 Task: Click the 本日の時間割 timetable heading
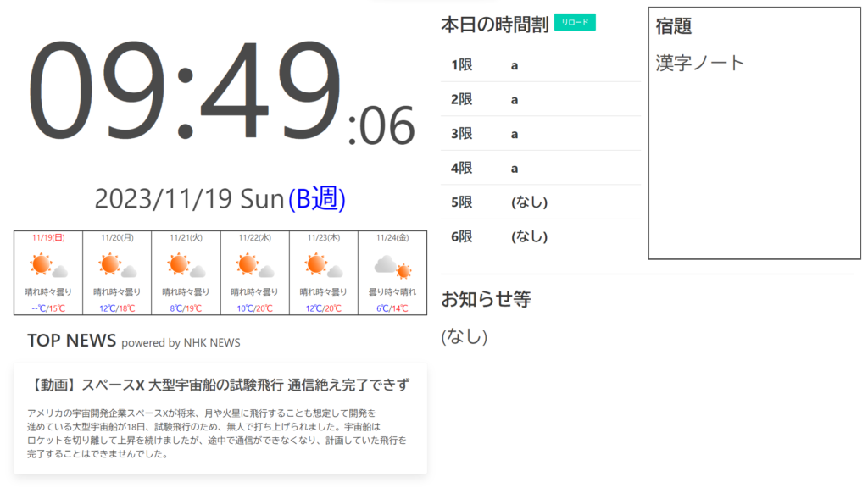(494, 25)
